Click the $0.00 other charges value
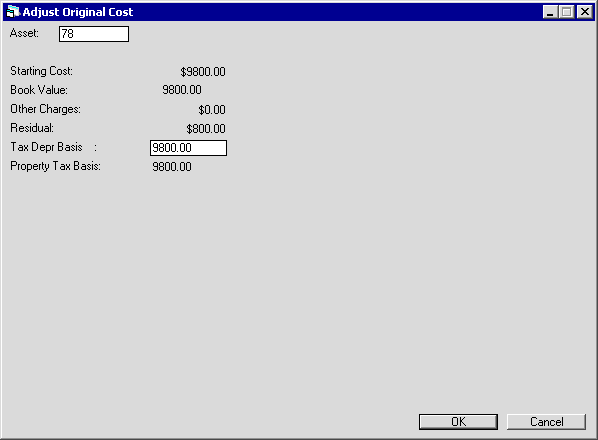The height and width of the screenshot is (440, 598). tap(212, 110)
